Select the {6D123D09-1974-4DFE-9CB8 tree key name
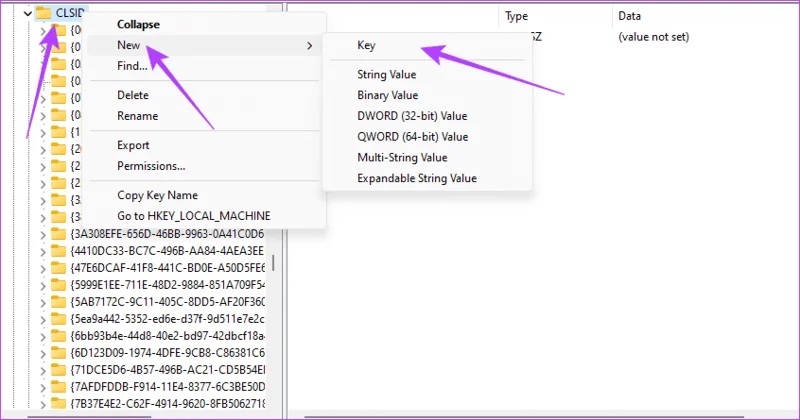 (168, 353)
